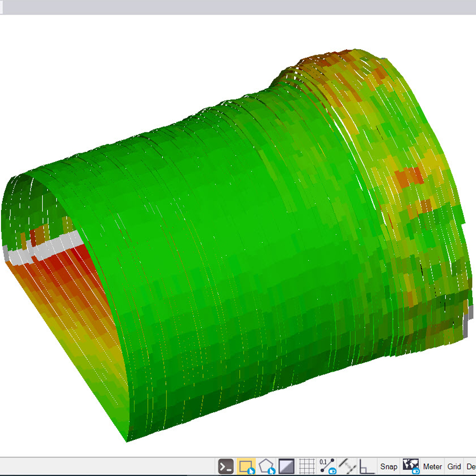Open the polygon tool's dropdown badge
The width and height of the screenshot is (476, 476).
click(x=272, y=471)
